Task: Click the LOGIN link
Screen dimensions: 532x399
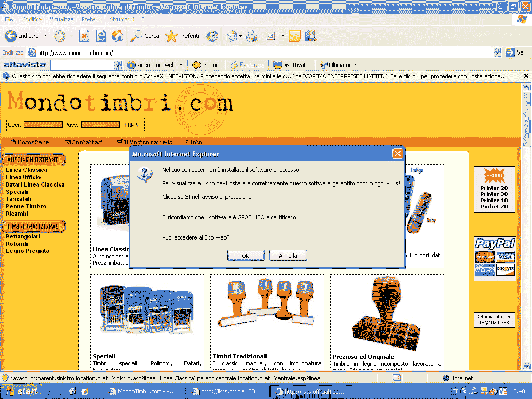Action: (131, 125)
